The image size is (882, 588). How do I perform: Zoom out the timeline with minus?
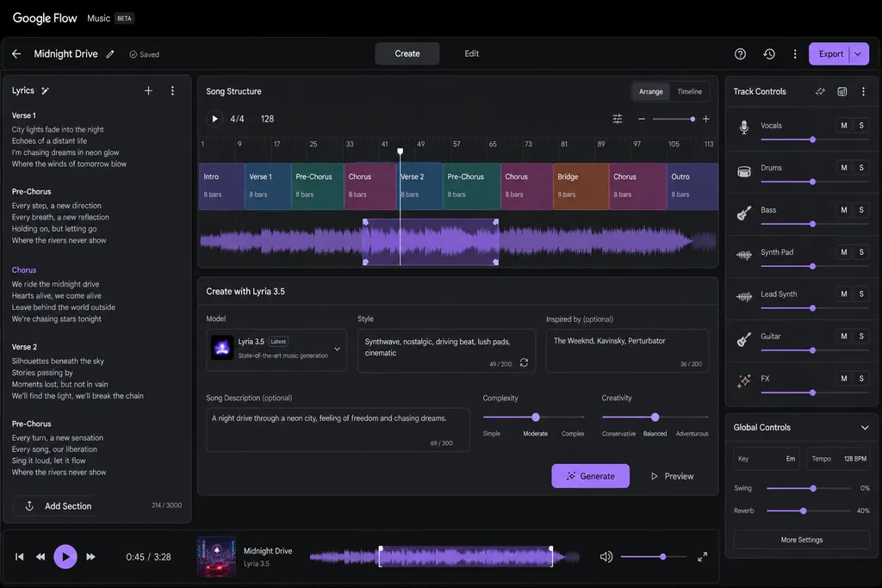tap(641, 119)
